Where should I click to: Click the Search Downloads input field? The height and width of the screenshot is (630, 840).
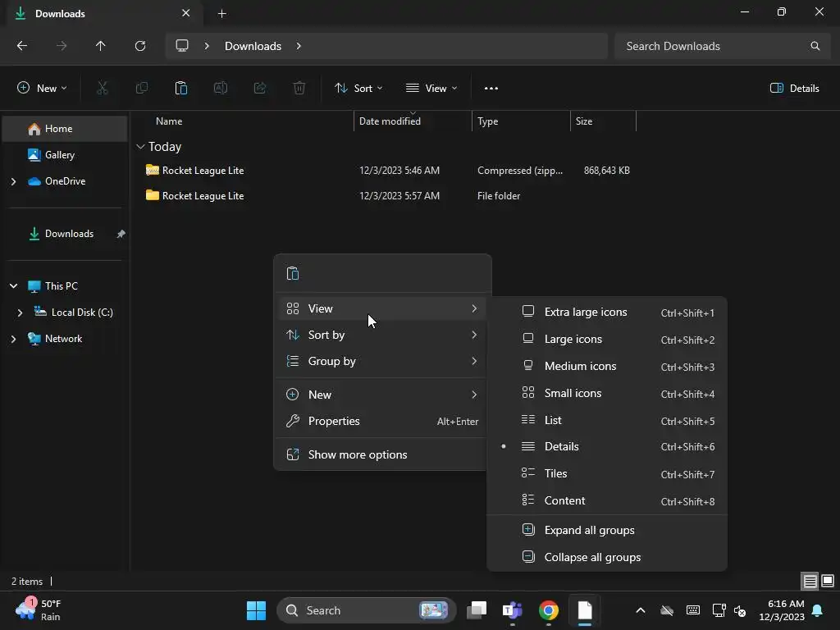coord(723,46)
